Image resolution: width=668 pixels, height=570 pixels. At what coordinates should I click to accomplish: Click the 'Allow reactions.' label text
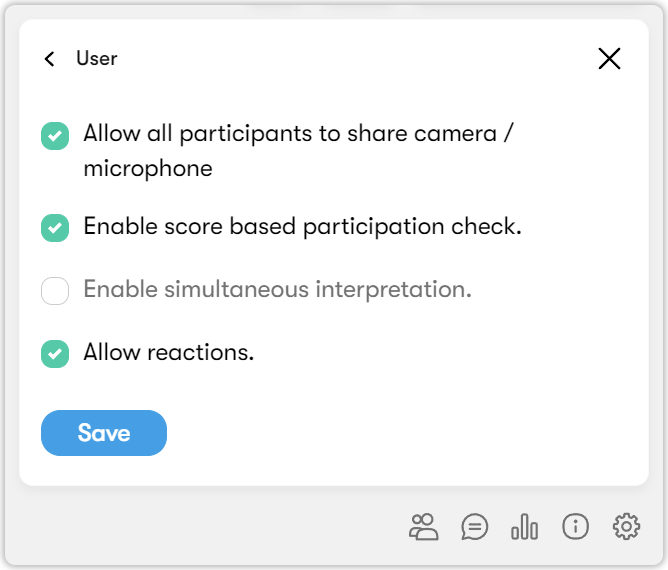coord(169,353)
